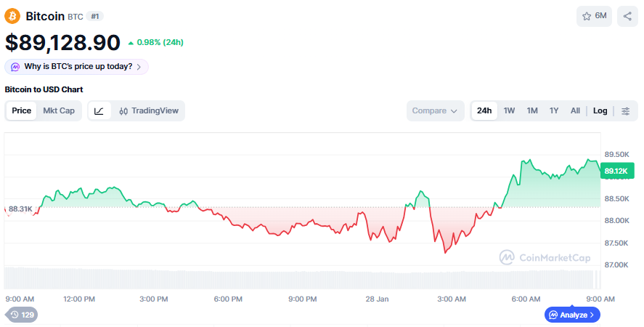Select the 1Y time range

554,110
